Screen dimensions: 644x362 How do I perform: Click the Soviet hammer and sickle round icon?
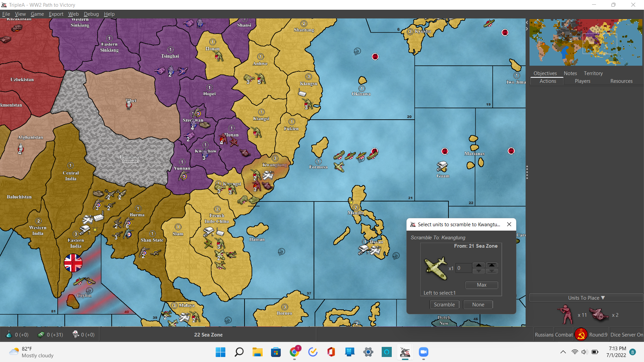point(581,335)
